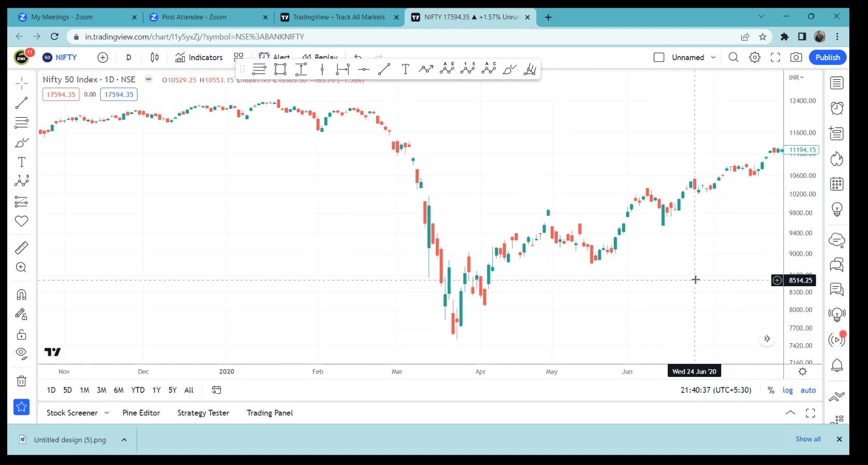This screenshot has width=868, height=465.
Task: Select the trend line tool in left sidebar
Action: tap(21, 103)
